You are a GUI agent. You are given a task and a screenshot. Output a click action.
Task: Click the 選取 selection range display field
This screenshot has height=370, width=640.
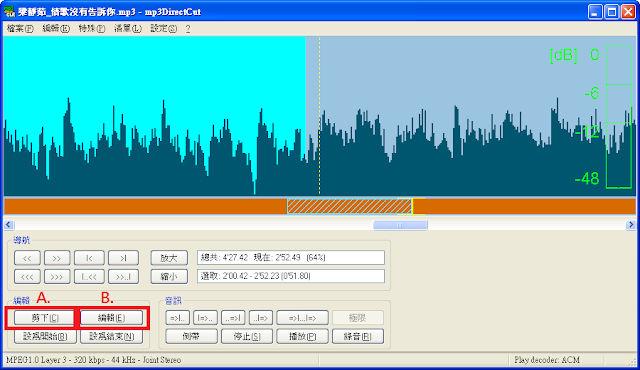[291, 276]
